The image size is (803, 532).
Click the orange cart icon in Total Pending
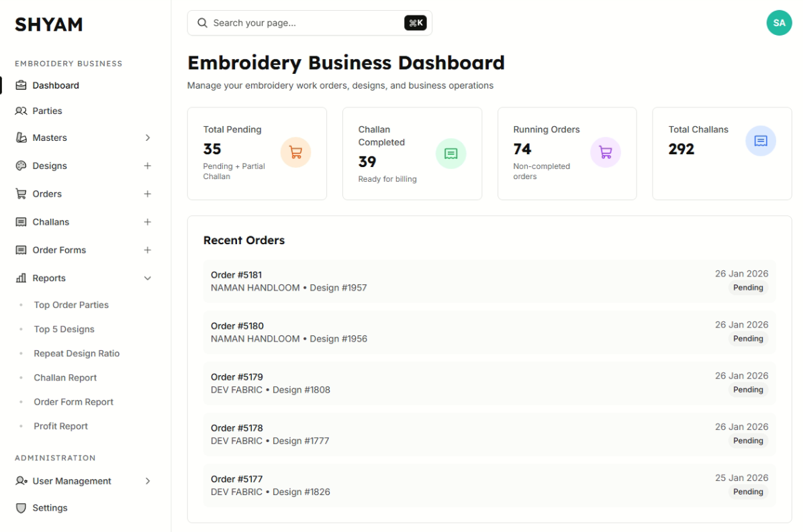[x=295, y=152]
